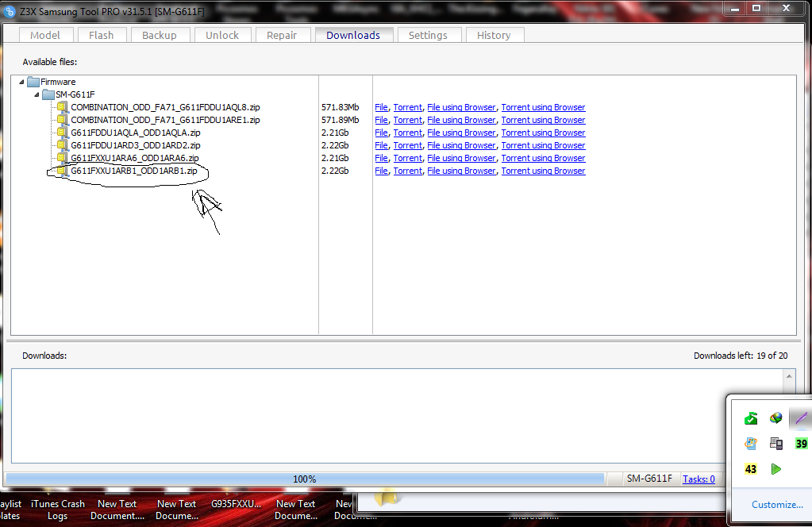The height and width of the screenshot is (527, 812).
Task: Maximize the Z3X Samsung Tool window
Action: (756, 8)
